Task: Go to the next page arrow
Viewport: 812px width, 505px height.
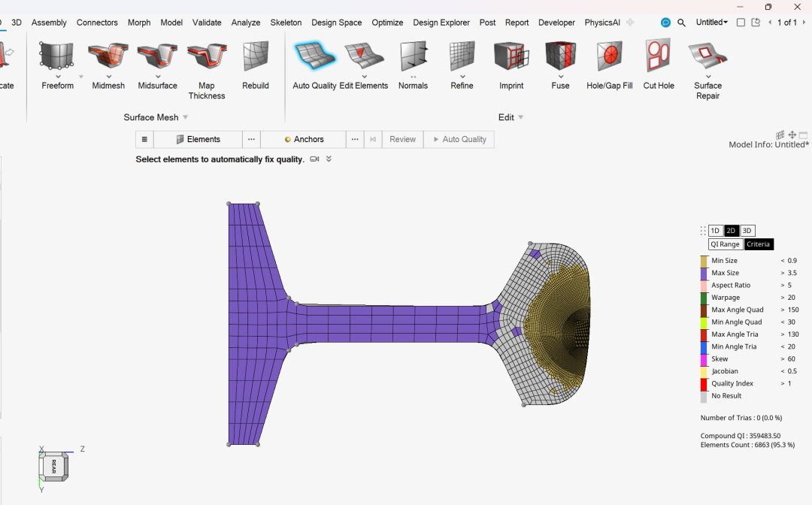Action: click(x=804, y=23)
